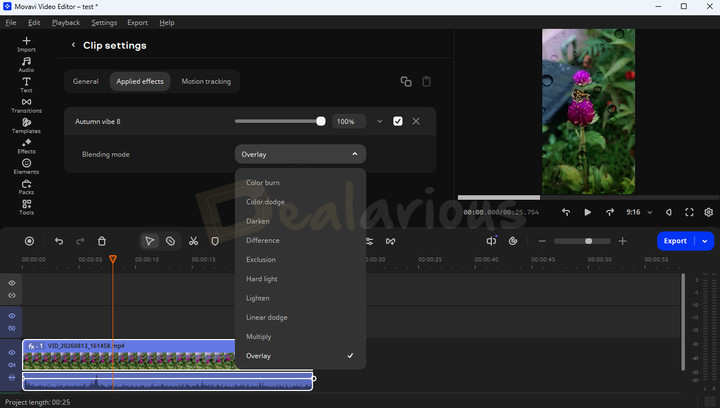This screenshot has height=408, width=720.
Task: Copy the applied effects settings
Action: 406,81
